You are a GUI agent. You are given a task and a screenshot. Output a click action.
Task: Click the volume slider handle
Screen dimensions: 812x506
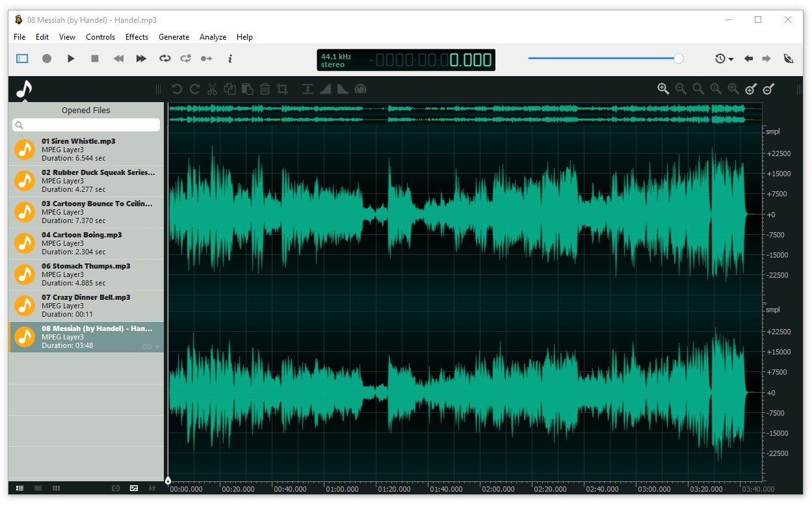[x=679, y=59]
